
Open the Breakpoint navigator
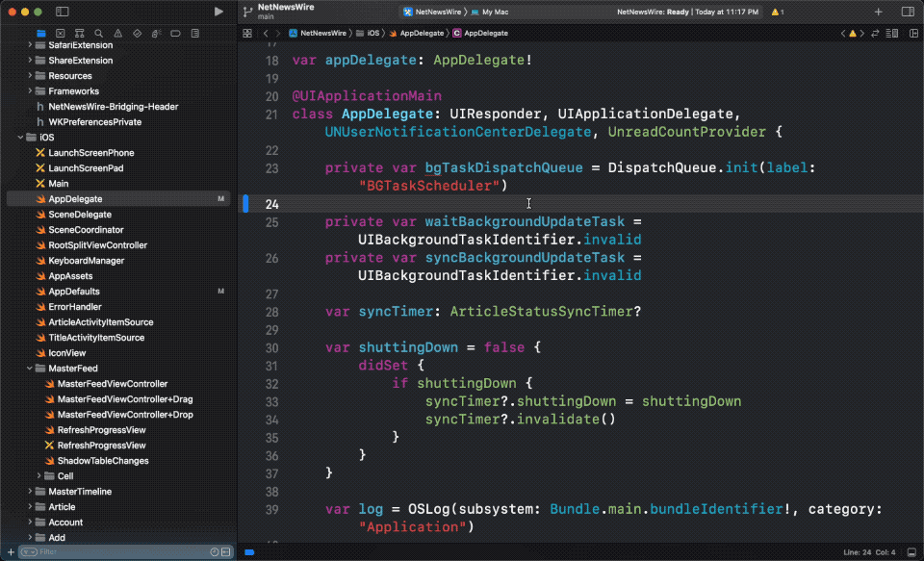point(176,33)
